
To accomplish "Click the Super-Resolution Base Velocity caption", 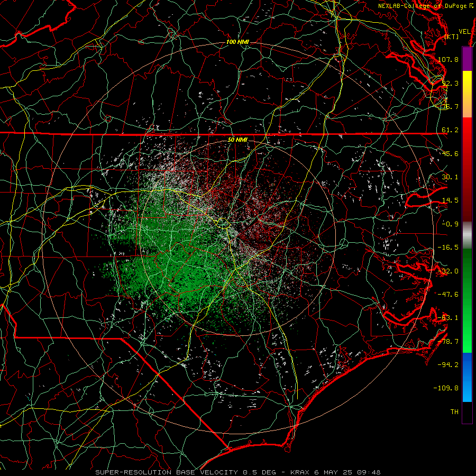I will pyautogui.click(x=237, y=472).
